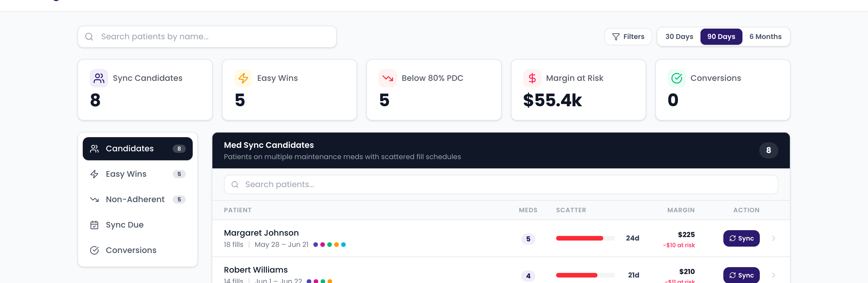Screen dimensions: 868x283
Task: Click the Easy Wins lightning bolt icon
Action: pos(243,78)
